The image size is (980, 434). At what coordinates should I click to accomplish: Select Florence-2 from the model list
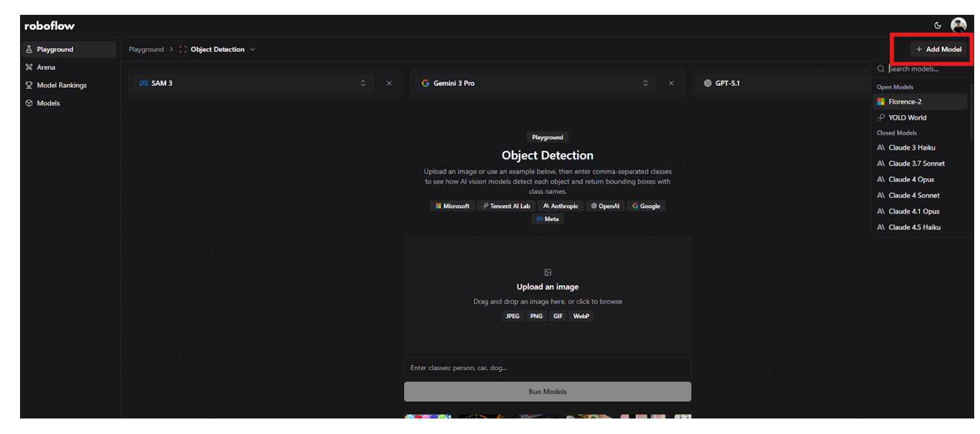pyautogui.click(x=905, y=101)
